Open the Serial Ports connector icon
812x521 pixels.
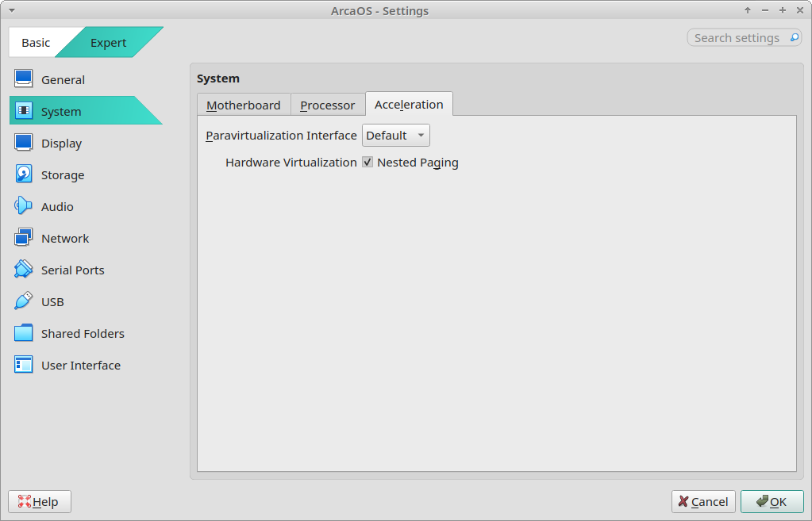(23, 270)
